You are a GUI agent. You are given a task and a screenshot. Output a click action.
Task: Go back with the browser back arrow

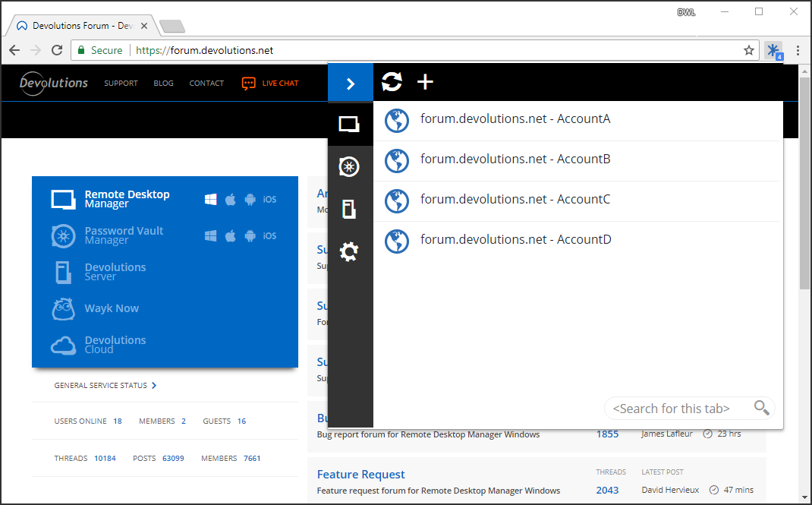coord(14,50)
